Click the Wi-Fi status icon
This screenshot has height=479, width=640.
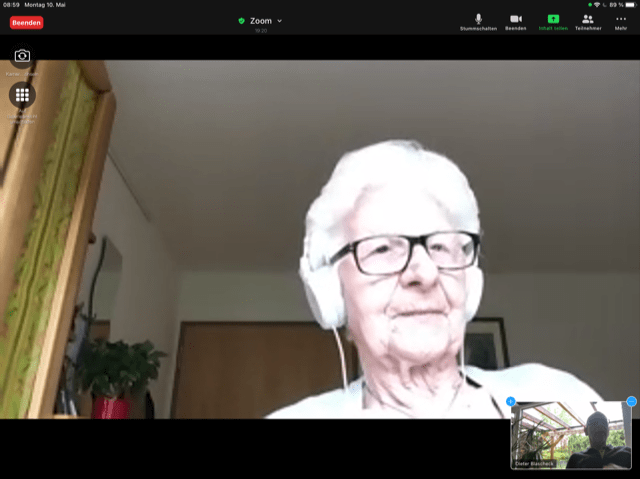[x=597, y=5]
